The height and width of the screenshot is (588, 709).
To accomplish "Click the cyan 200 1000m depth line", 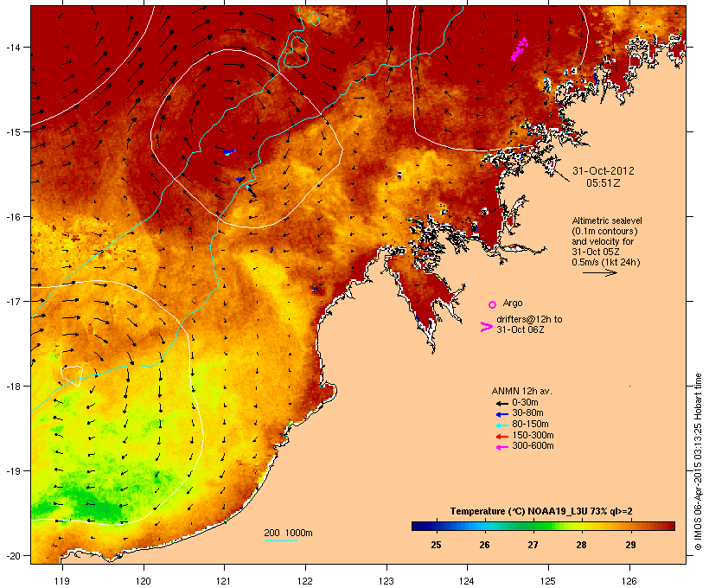I will point(280,540).
